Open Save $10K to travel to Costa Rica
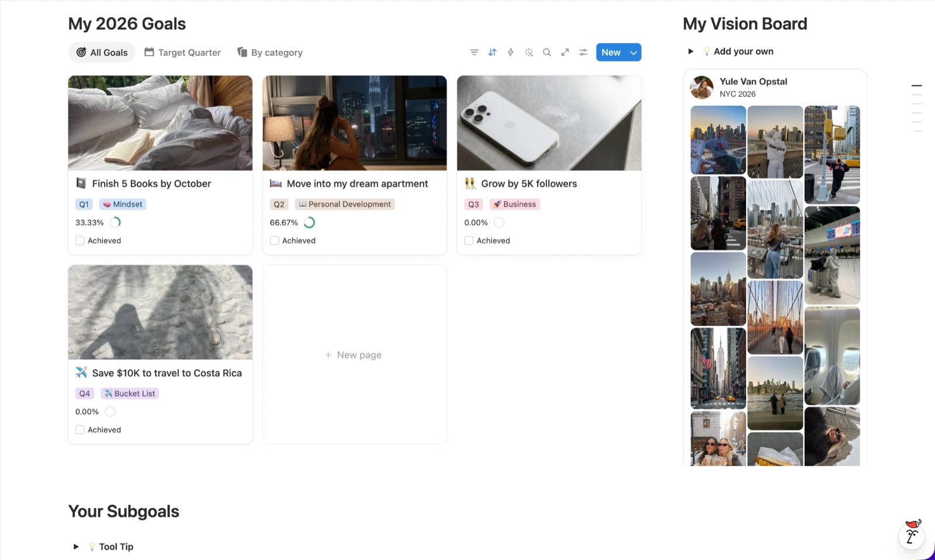Viewport: 935px width, 560px height. coord(167,373)
